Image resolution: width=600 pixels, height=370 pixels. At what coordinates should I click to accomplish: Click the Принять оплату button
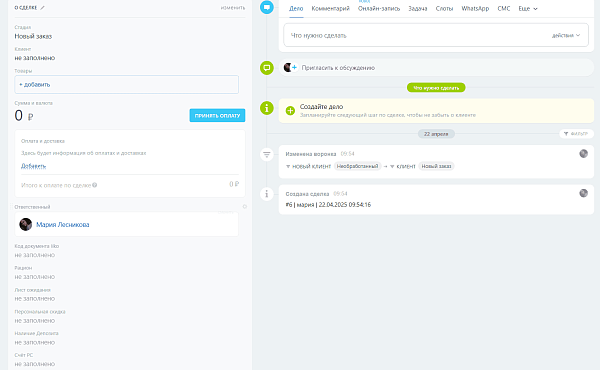[217, 116]
